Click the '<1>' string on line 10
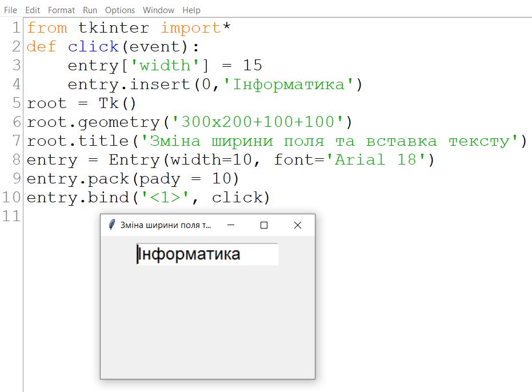This screenshot has width=532, height=392. 165,197
